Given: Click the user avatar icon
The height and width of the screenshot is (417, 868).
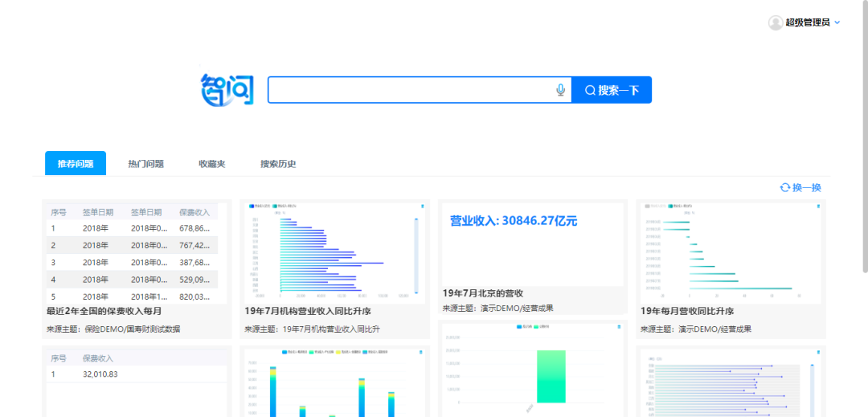Looking at the screenshot, I should tap(775, 22).
